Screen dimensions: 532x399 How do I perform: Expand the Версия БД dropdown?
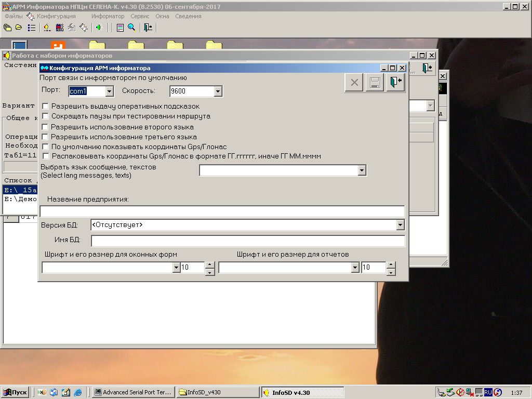(x=401, y=225)
